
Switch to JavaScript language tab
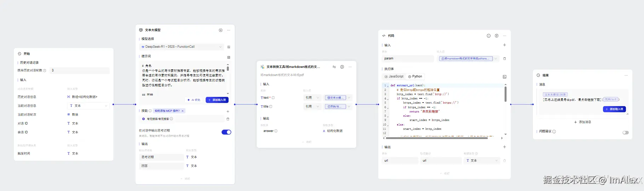pos(394,76)
